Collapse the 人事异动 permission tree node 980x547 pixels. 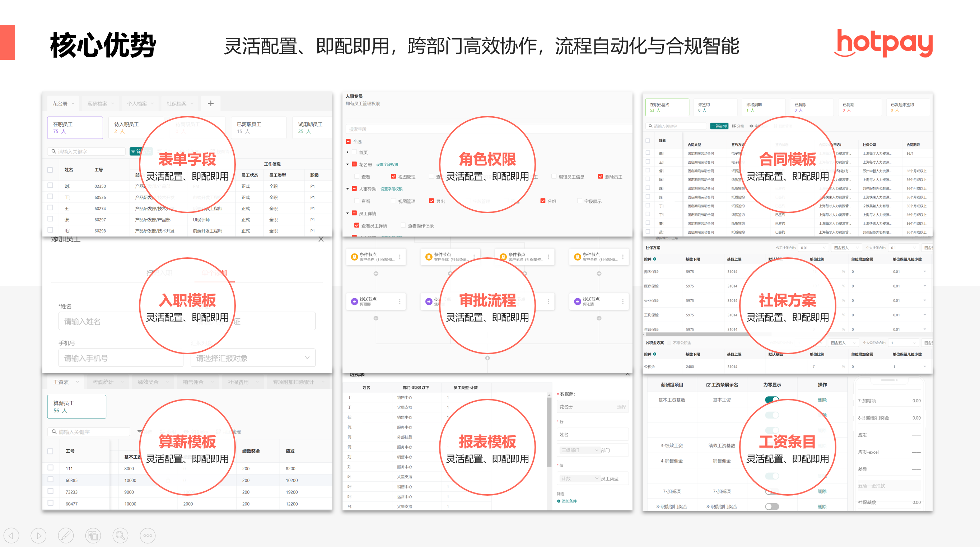[347, 189]
